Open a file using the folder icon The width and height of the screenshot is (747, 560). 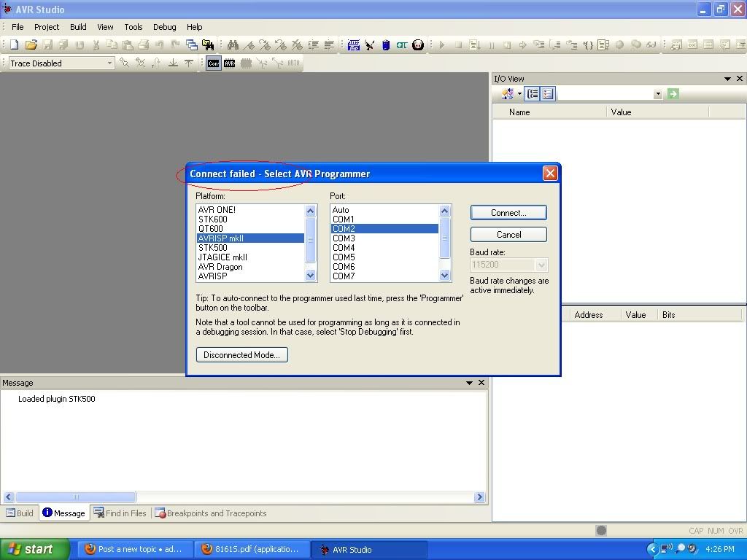pyautogui.click(x=31, y=44)
